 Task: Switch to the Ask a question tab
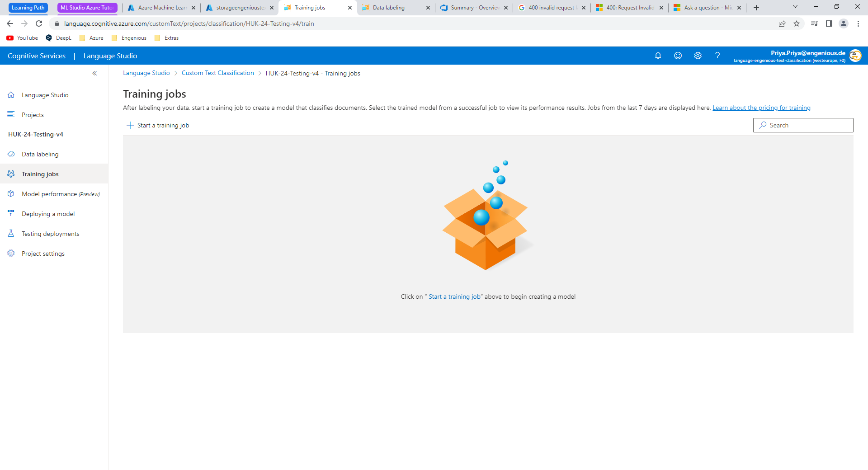(x=707, y=8)
